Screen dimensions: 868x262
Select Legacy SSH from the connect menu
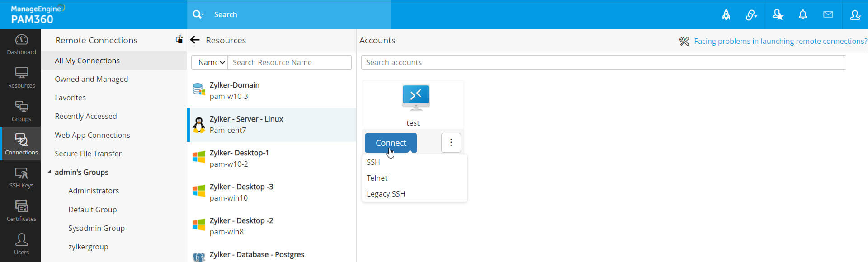point(386,194)
